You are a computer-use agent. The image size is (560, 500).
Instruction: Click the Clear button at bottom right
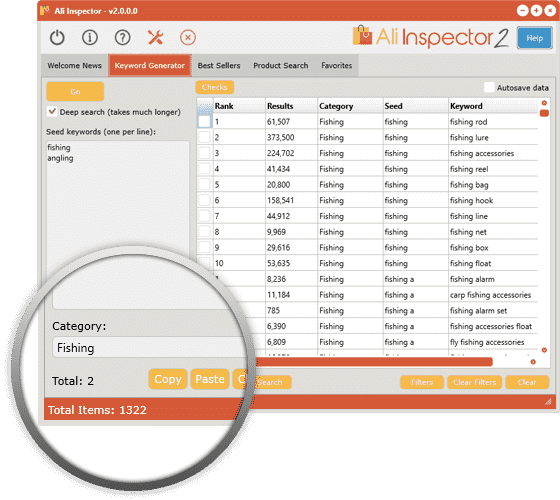(527, 382)
